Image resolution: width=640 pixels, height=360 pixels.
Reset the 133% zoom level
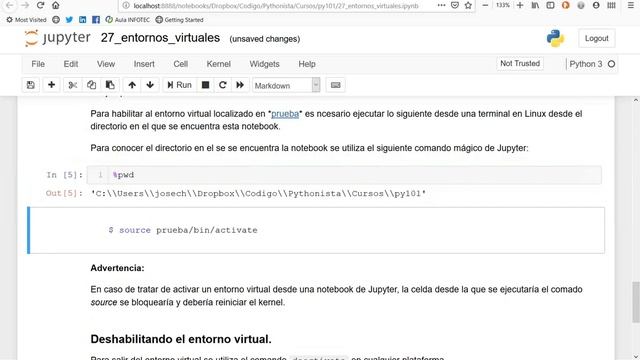(502, 5)
